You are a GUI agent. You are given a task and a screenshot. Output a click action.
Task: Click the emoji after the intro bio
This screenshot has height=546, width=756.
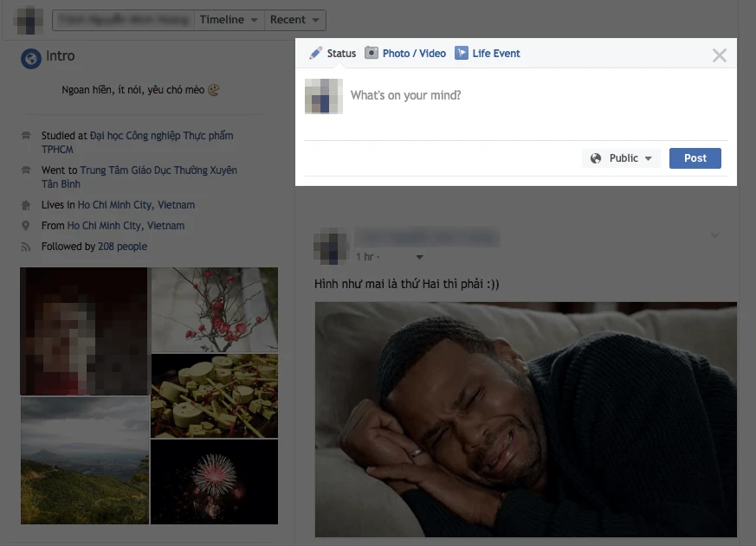[x=214, y=89]
